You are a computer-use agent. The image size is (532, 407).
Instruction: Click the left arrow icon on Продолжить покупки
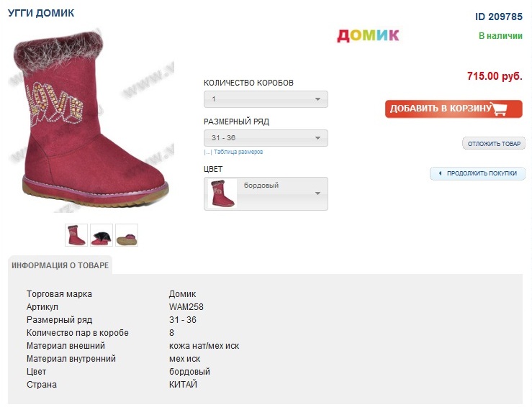coord(440,173)
